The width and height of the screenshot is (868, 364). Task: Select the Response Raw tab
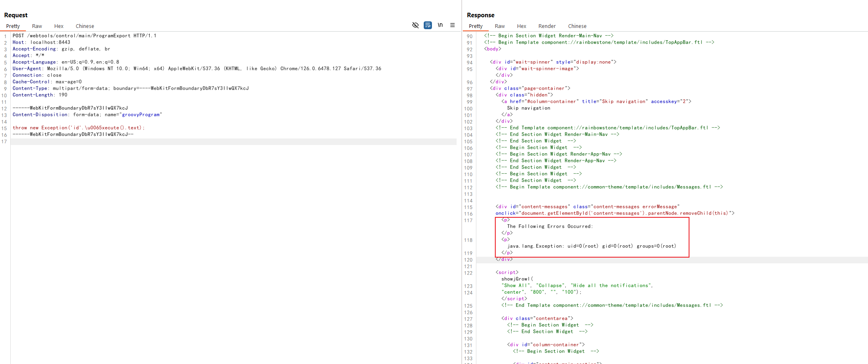[500, 26]
